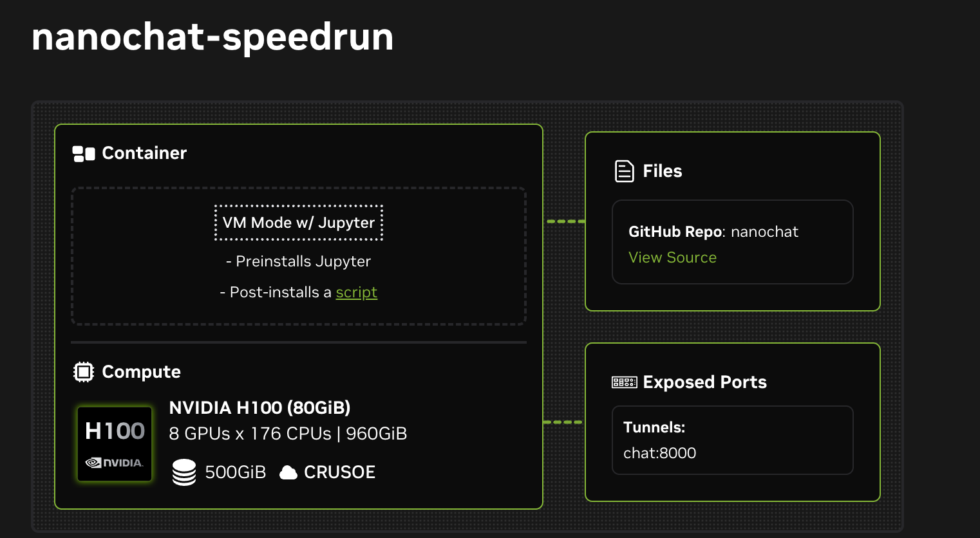Click the Exposed Ports icon
The image size is (980, 538).
624,382
